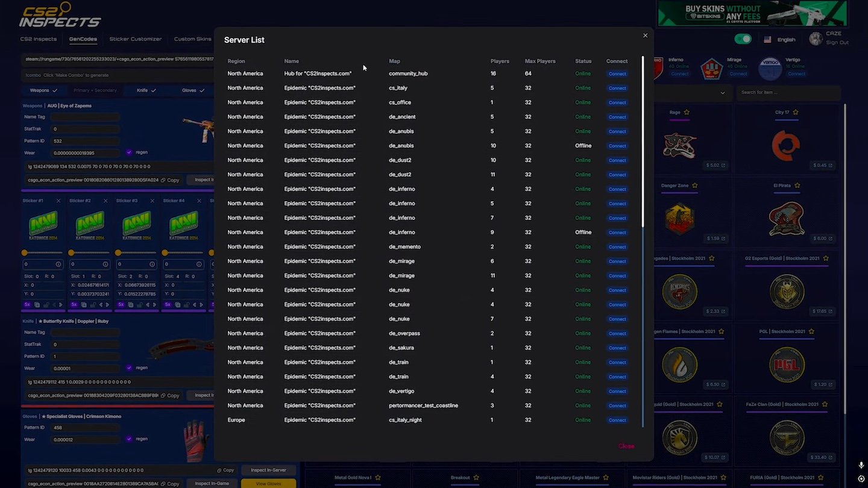Connect to the cs_office server
This screenshot has width=868, height=488.
click(617, 102)
